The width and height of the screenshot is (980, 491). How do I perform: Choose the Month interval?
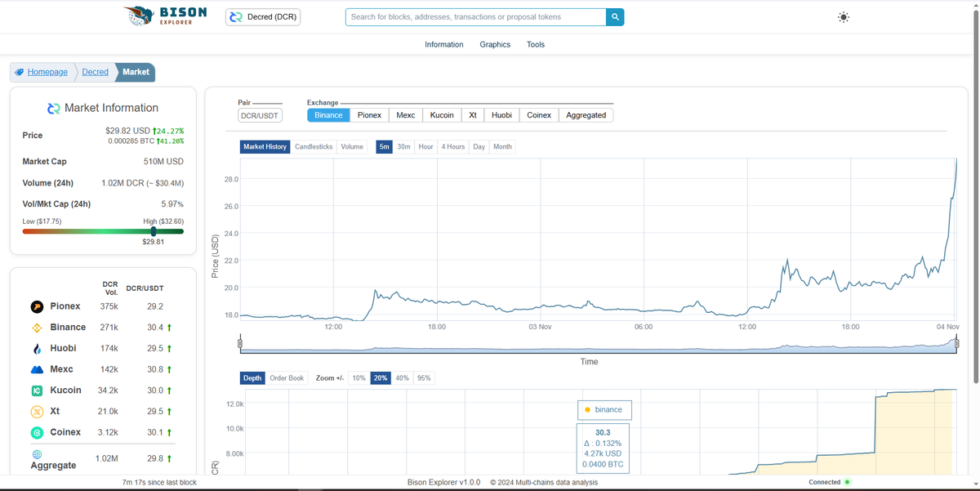[503, 147]
